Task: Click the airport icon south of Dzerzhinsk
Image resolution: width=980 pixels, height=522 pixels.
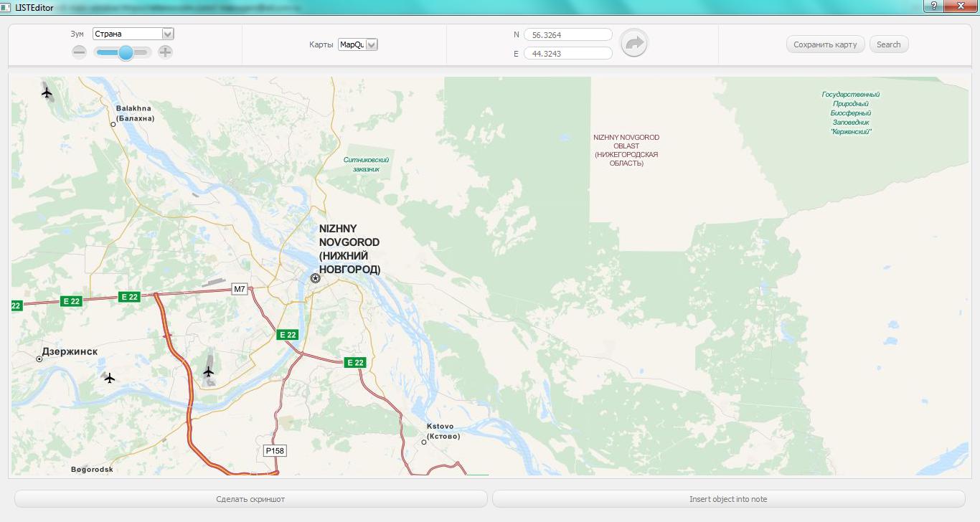Action: tap(109, 378)
